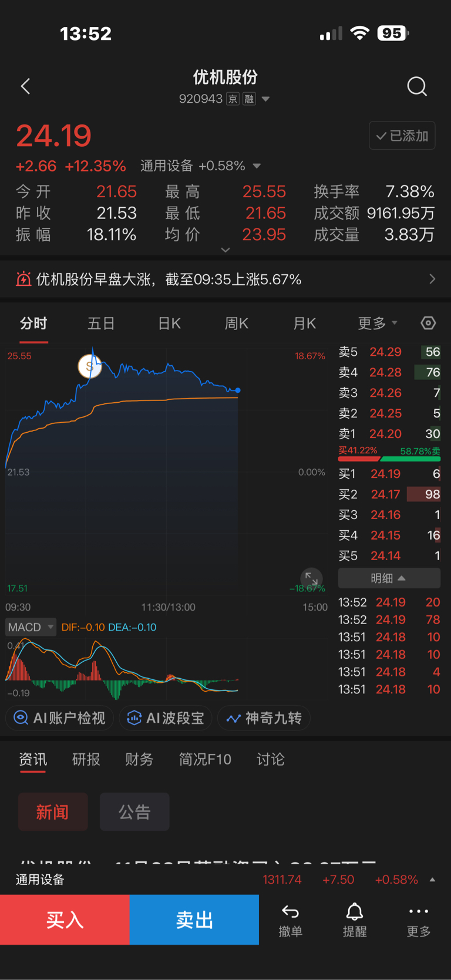Expand more quote details chevron
Viewport: 451px width, 980px height.
pyautogui.click(x=225, y=250)
